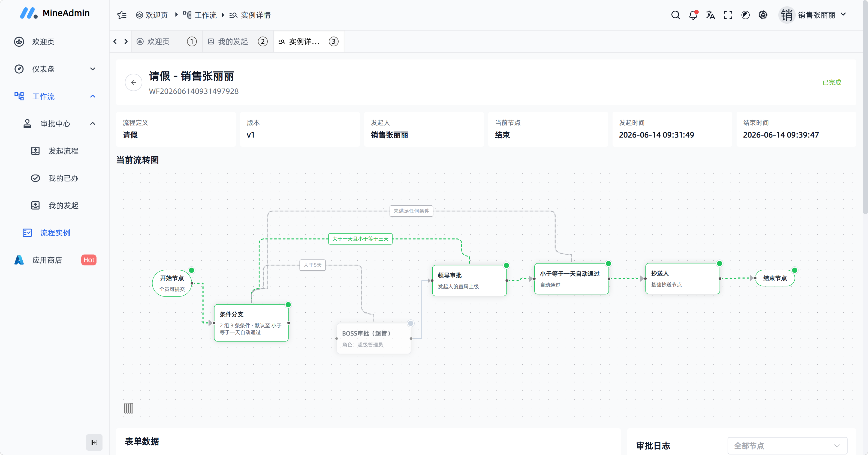868x455 pixels.
Task: Collapse the 工作流 sidebar menu
Action: tap(55, 97)
